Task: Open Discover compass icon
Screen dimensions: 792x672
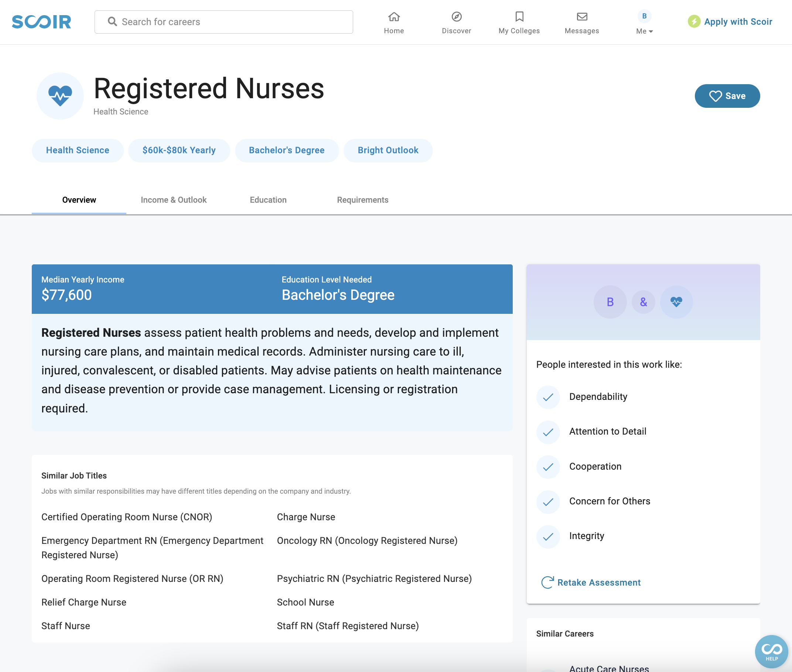Action: pyautogui.click(x=456, y=17)
